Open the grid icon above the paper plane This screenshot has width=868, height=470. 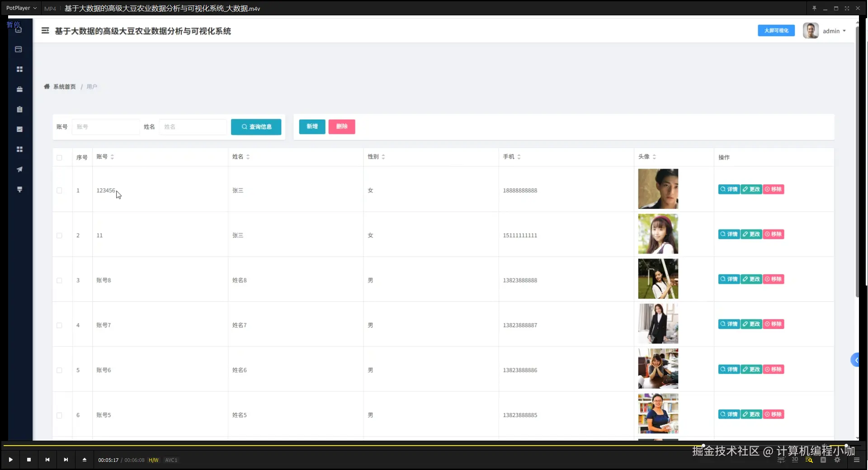point(19,149)
